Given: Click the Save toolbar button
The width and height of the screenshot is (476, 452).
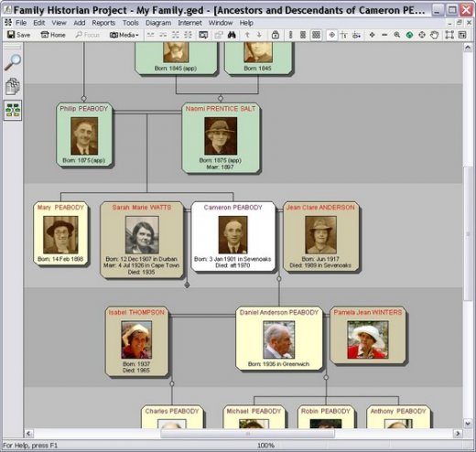Looking at the screenshot, I should click(x=18, y=35).
